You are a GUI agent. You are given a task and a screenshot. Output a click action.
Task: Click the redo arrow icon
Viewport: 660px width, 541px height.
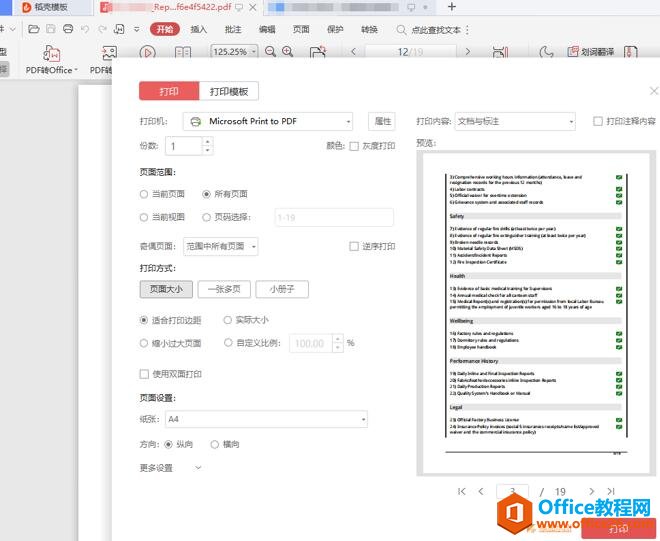pyautogui.click(x=102, y=29)
